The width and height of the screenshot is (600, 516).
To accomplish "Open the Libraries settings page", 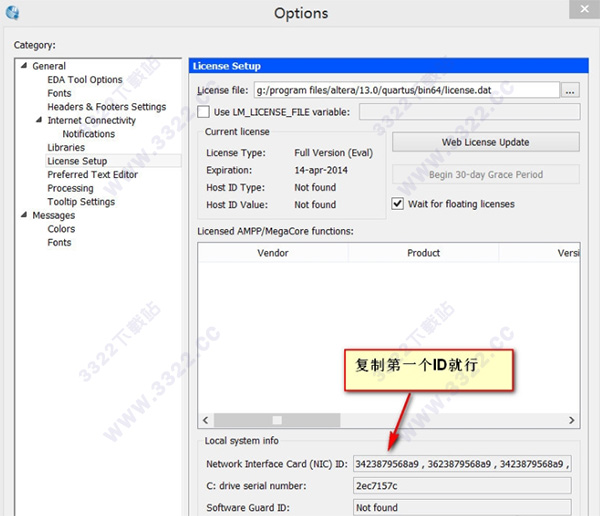I will pyautogui.click(x=66, y=148).
